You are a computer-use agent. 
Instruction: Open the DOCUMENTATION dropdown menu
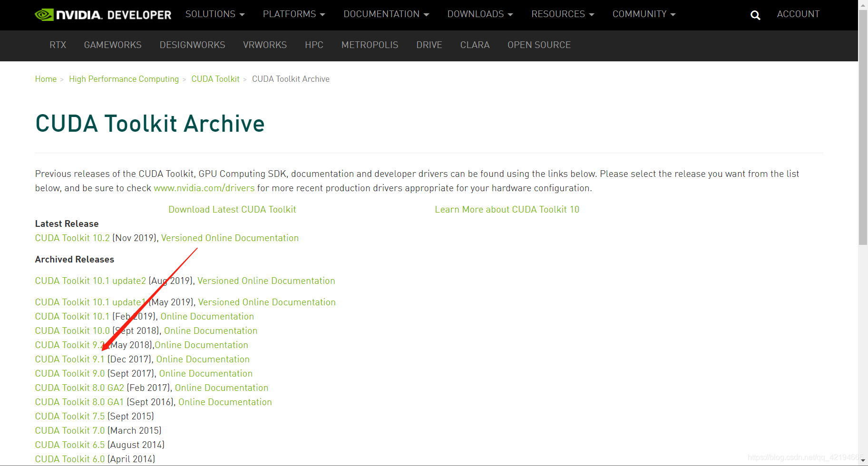coord(386,14)
